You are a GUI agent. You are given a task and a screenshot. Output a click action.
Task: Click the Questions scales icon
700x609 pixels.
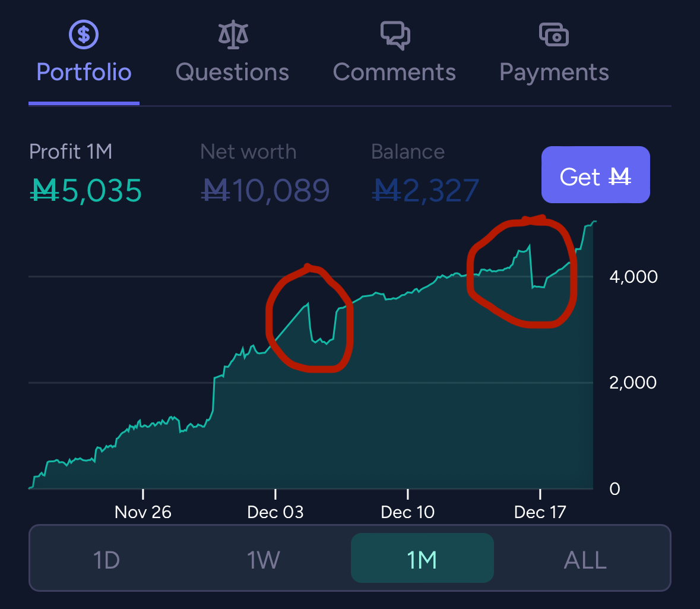[232, 35]
